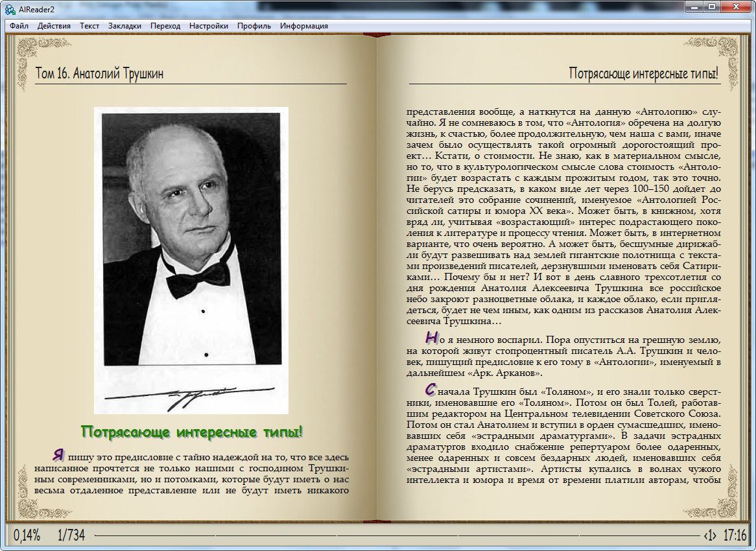756x551 pixels.
Task: Click the text '100–150' on right page
Action: click(651, 189)
